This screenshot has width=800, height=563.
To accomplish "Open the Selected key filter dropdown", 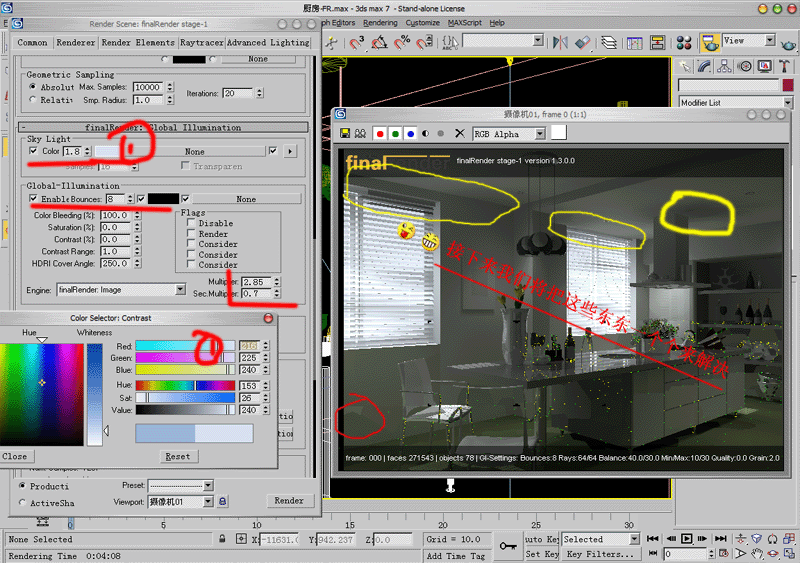I will pyautogui.click(x=634, y=539).
